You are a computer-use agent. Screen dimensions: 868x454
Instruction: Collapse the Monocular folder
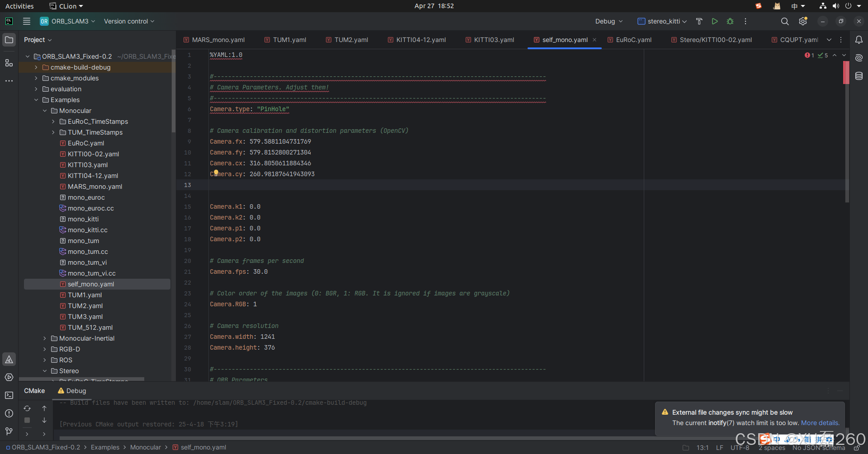click(x=45, y=111)
